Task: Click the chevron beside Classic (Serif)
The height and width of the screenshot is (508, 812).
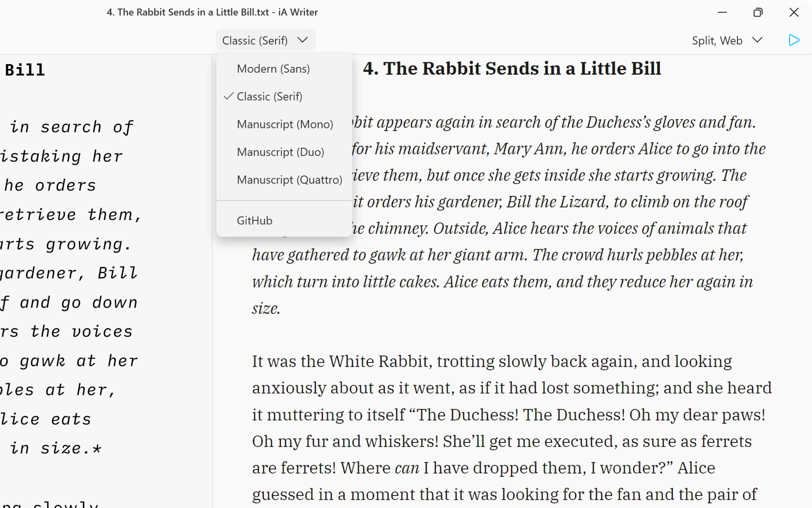Action: pyautogui.click(x=302, y=40)
